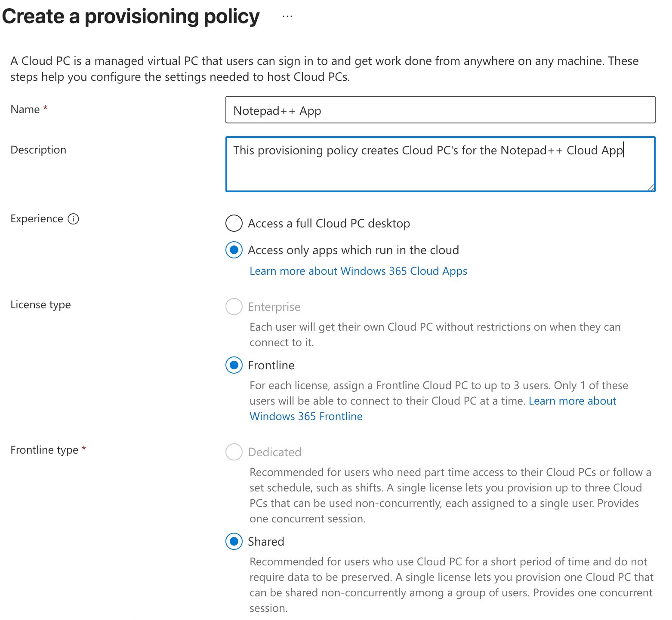The height and width of the screenshot is (620, 672).
Task: Select "Access a full Cloud PC desktop" option
Action: (234, 223)
